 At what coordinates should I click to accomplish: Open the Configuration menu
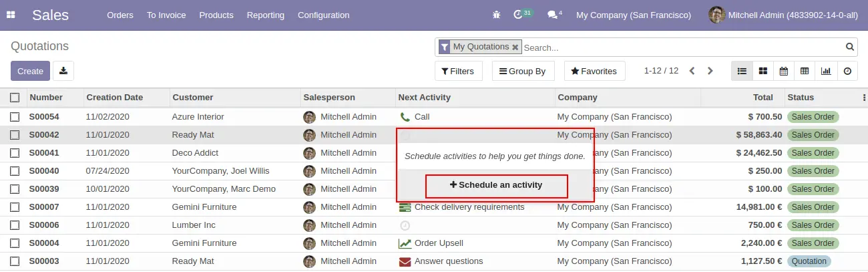[x=323, y=15]
